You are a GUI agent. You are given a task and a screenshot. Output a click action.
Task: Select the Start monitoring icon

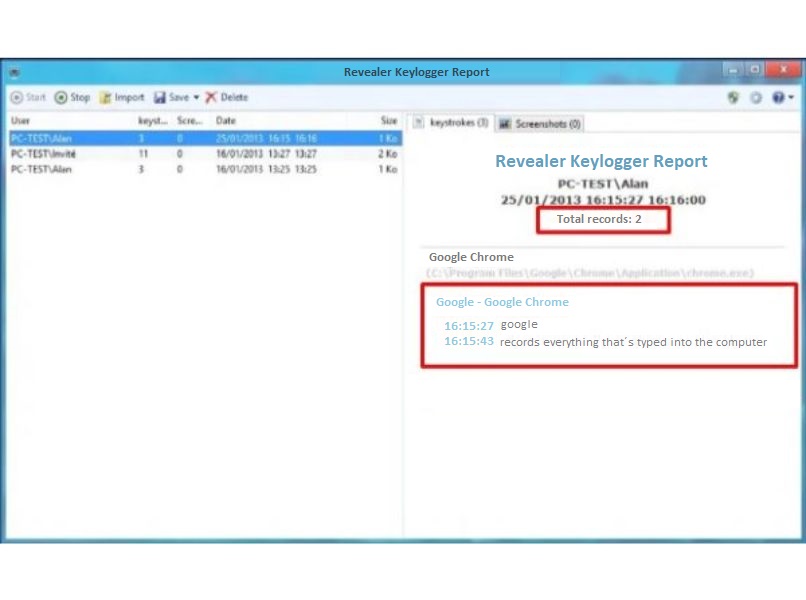click(15, 97)
